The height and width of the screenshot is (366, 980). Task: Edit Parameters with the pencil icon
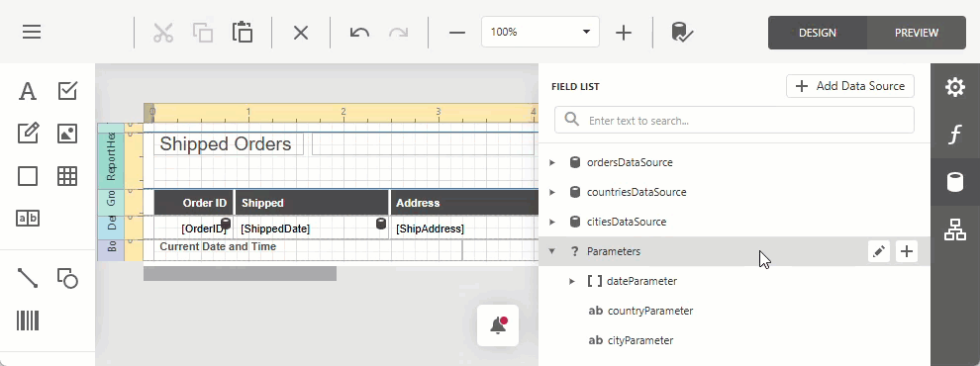[879, 251]
